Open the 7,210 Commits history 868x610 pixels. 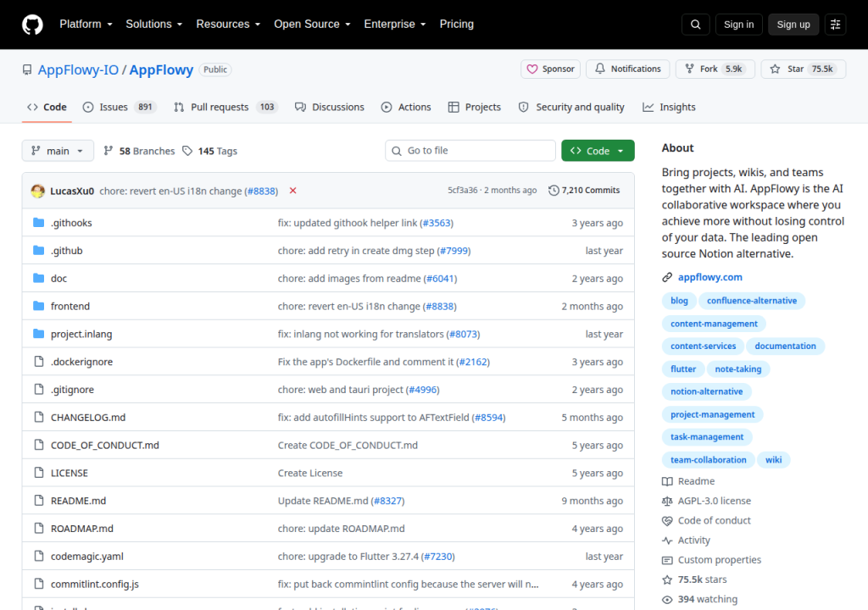pos(584,191)
